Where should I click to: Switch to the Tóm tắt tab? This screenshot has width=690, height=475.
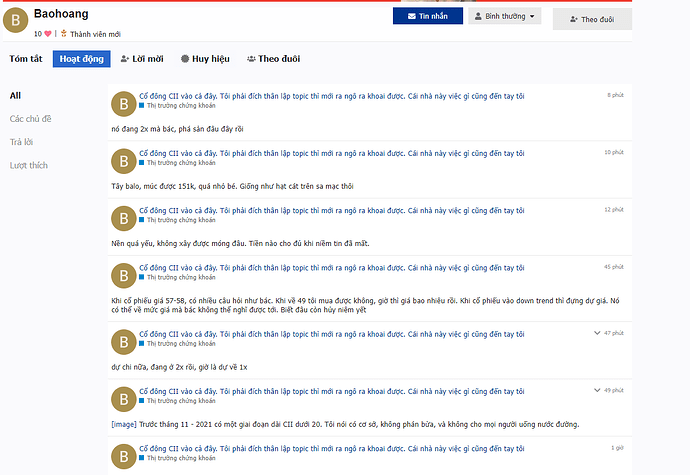tap(26, 59)
